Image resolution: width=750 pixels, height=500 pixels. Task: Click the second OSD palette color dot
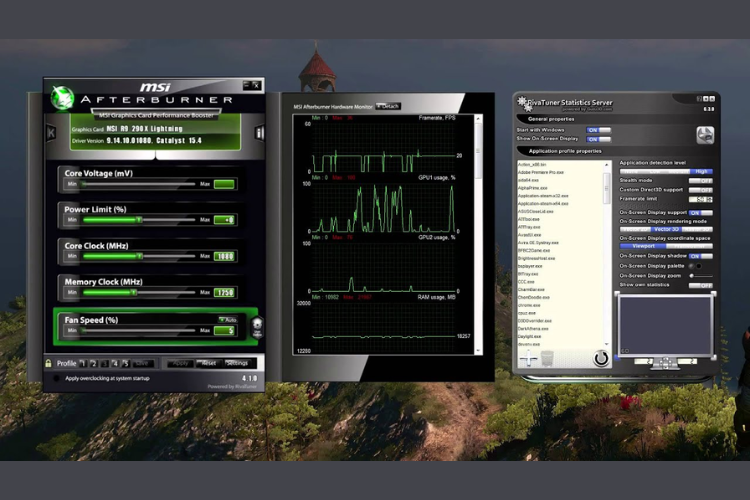point(699,266)
